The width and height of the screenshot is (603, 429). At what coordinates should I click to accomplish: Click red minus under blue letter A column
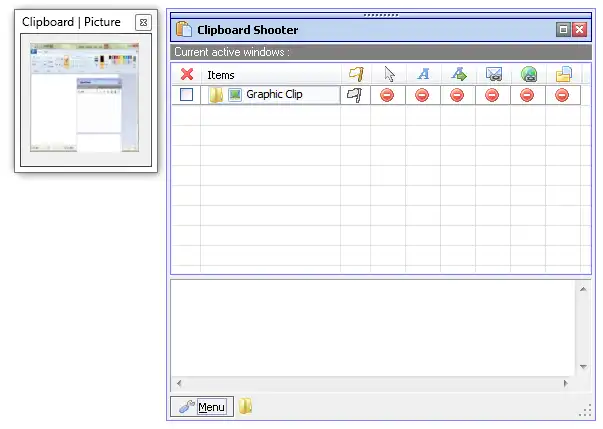coord(422,95)
